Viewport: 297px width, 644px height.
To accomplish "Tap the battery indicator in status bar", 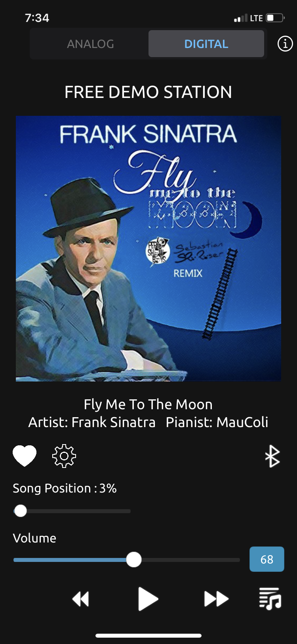I will (x=275, y=18).
